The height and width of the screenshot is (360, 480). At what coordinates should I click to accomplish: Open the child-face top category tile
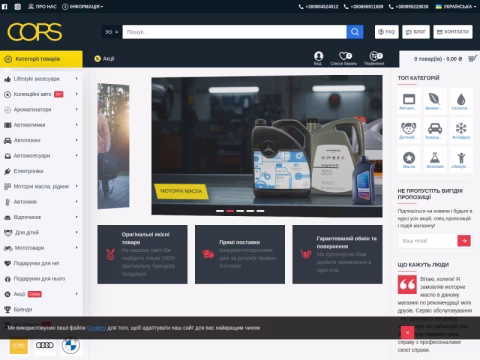pos(409,130)
